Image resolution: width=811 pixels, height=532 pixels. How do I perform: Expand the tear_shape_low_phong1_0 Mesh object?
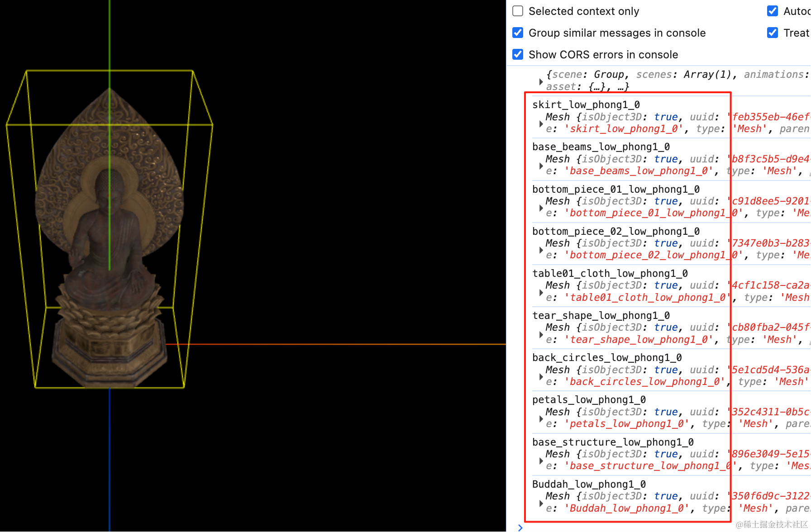click(x=541, y=334)
